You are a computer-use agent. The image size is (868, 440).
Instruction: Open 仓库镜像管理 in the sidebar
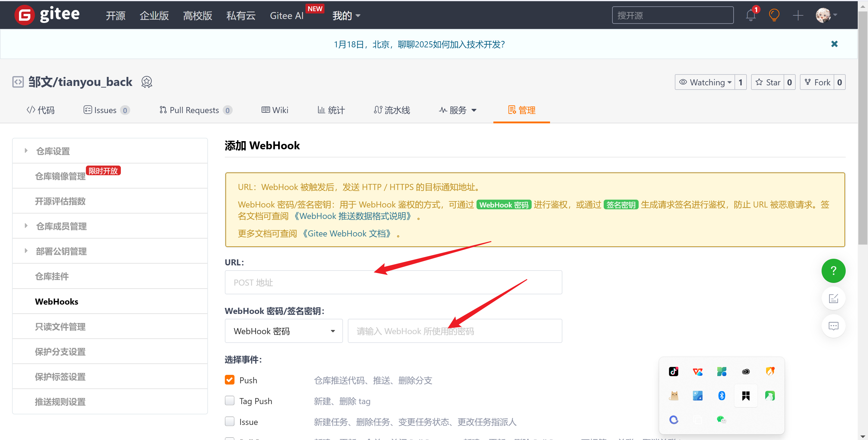tap(109, 176)
